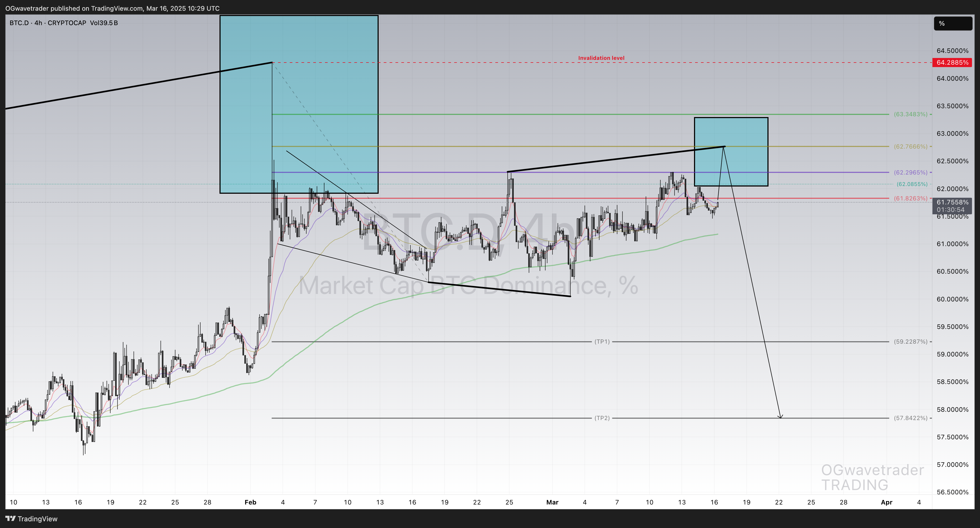Screen dimensions: 980x528
Task: Click the Mar date on time axis
Action: pyautogui.click(x=552, y=502)
